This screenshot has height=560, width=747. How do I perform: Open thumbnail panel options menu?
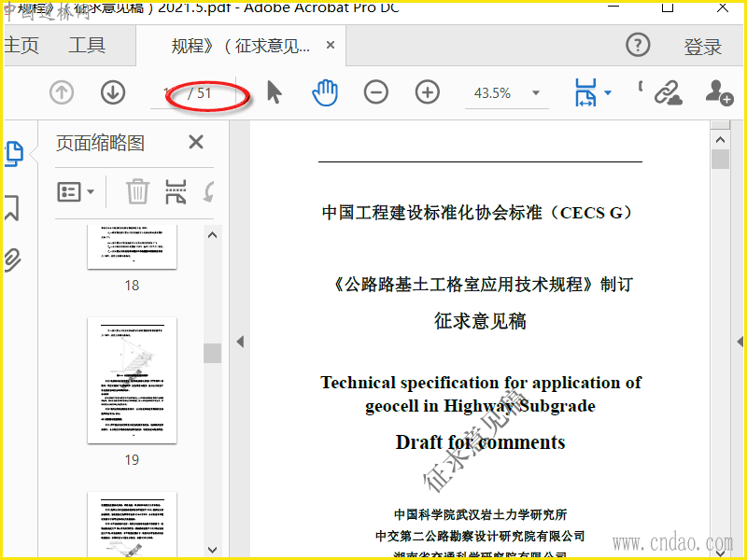coord(76,192)
